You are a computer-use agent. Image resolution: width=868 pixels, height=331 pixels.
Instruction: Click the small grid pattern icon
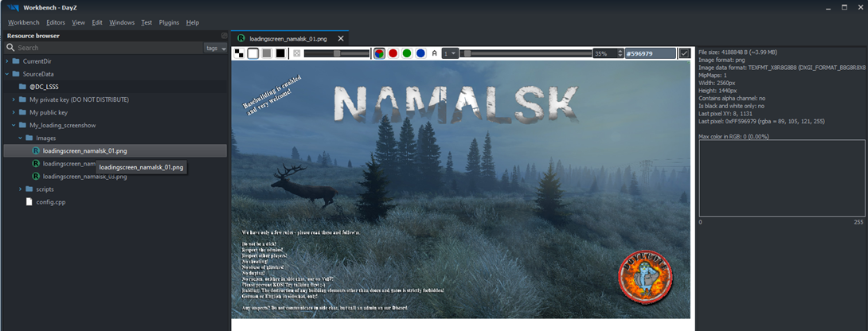(297, 53)
